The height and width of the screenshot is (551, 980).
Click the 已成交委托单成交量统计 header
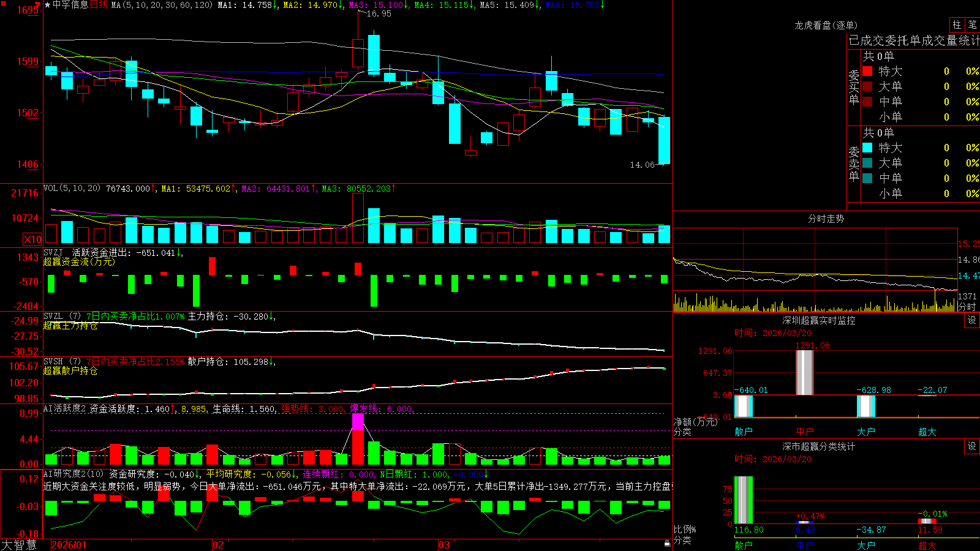click(914, 40)
